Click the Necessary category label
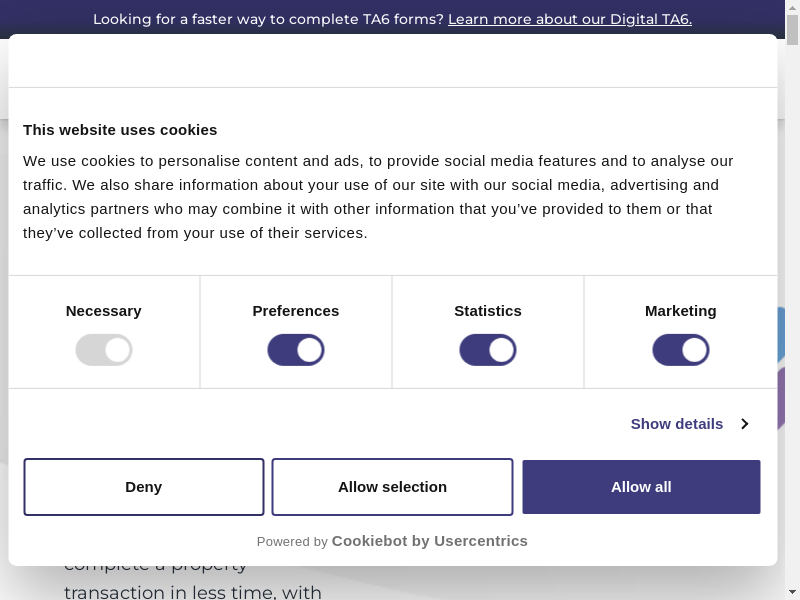800x600 pixels. pos(104,311)
